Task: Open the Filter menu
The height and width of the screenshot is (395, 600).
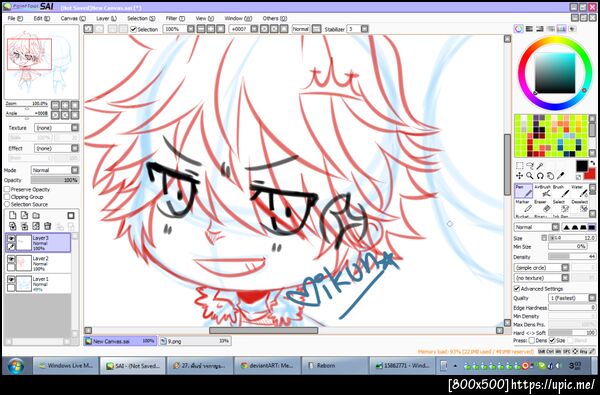Action: (x=175, y=18)
